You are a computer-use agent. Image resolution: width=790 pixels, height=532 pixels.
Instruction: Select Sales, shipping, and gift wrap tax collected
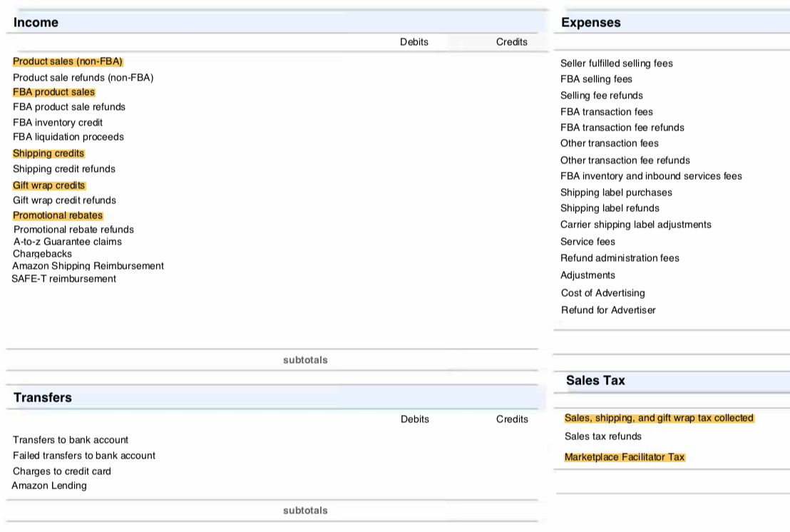[659, 418]
